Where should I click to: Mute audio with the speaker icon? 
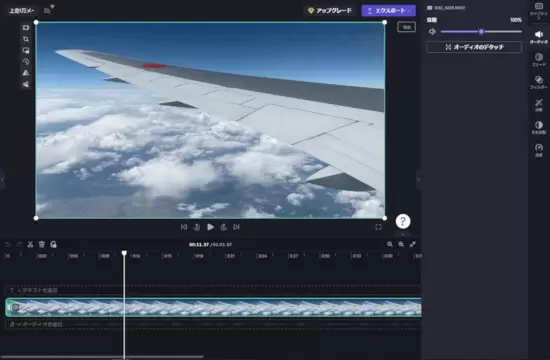click(x=432, y=32)
